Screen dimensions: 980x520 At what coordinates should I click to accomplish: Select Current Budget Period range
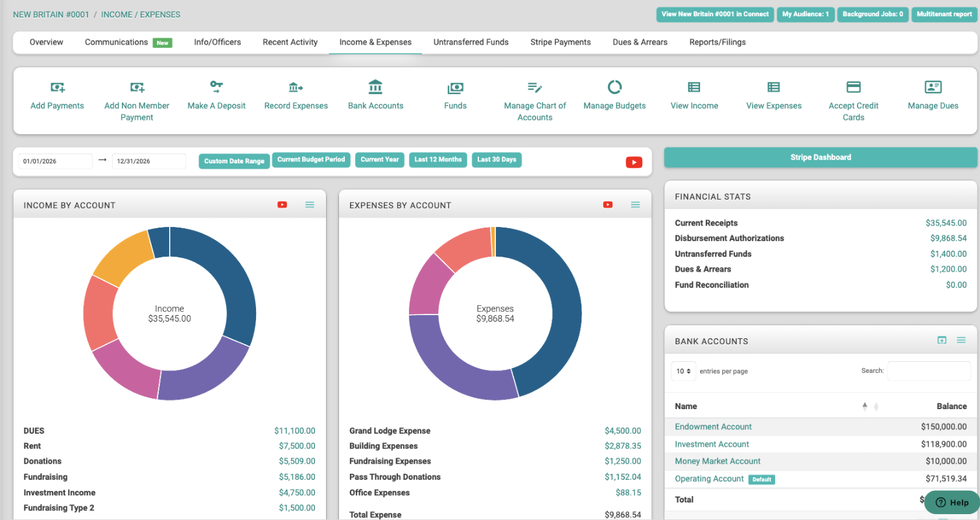click(x=312, y=160)
